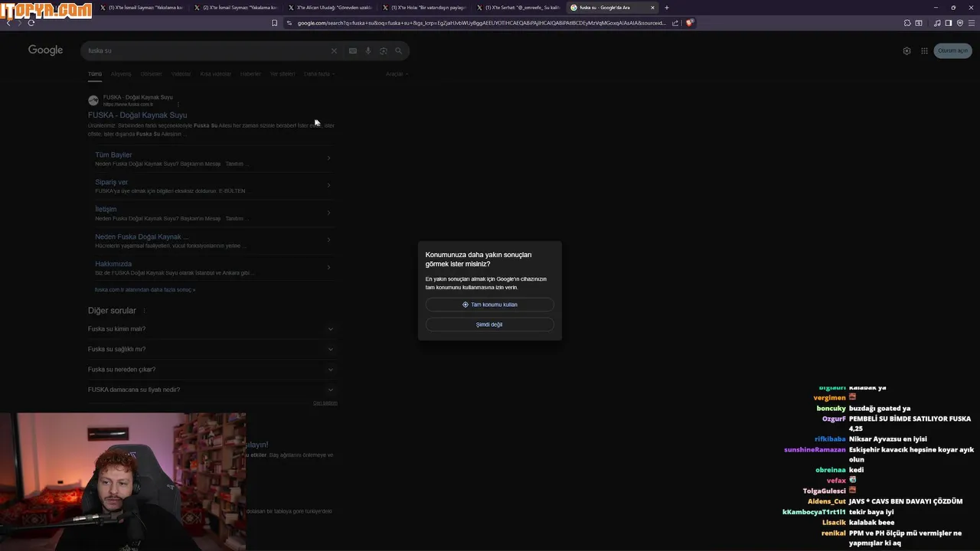The height and width of the screenshot is (551, 980).
Task: Switch to the 'X'te Hola' tab
Action: tap(424, 8)
